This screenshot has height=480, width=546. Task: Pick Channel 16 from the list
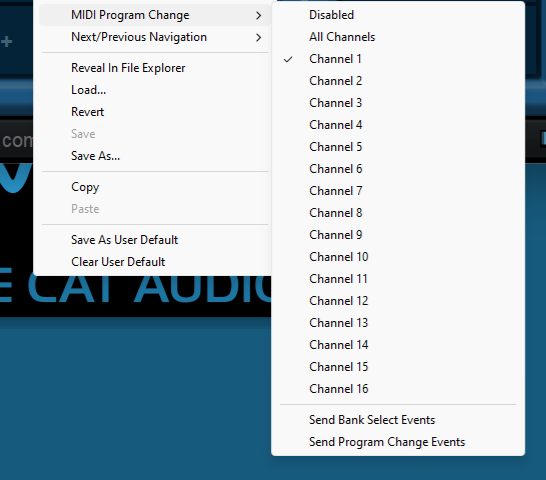coord(398,389)
